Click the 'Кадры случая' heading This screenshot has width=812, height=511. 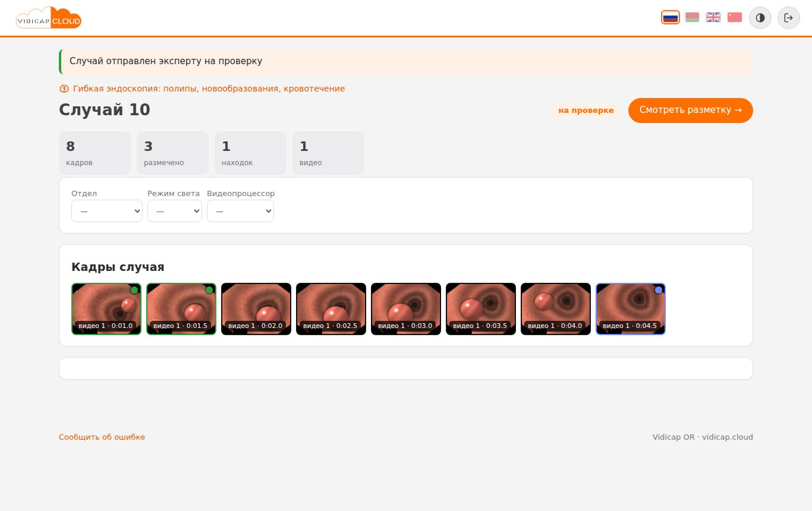[x=118, y=267]
